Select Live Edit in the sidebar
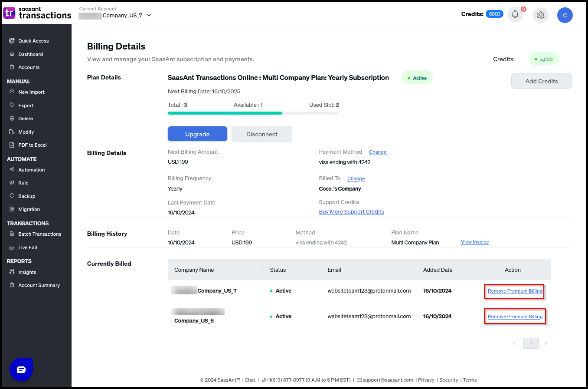The image size is (588, 389). pyautogui.click(x=28, y=247)
